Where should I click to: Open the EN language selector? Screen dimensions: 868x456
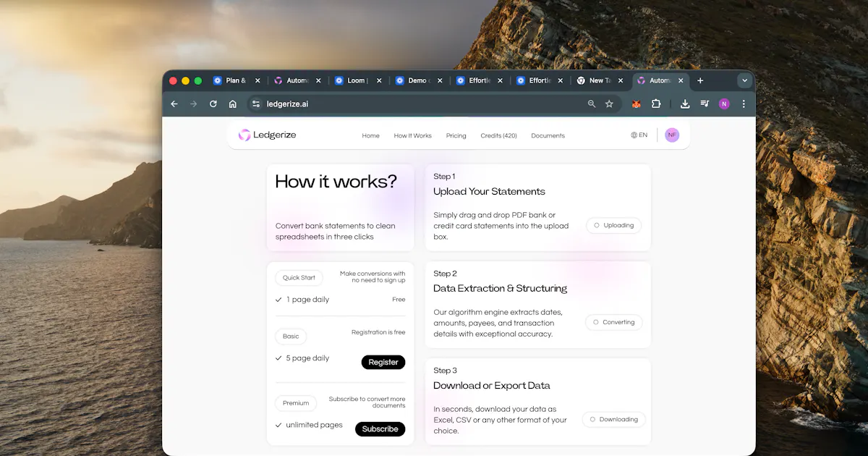639,135
